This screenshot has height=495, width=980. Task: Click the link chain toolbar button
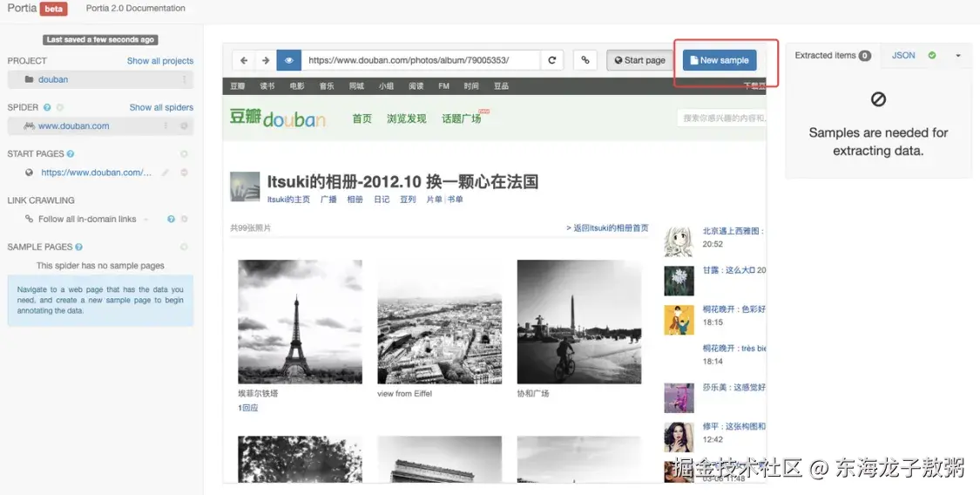585,61
